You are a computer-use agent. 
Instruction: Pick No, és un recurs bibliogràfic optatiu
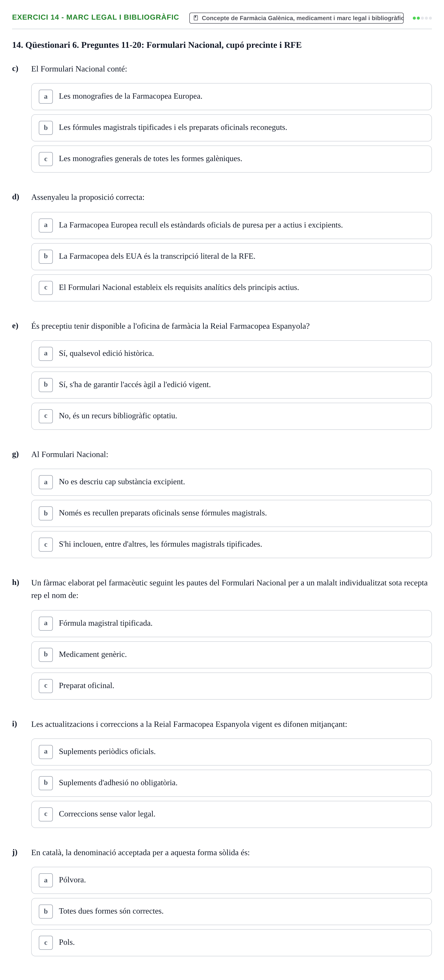(x=231, y=416)
